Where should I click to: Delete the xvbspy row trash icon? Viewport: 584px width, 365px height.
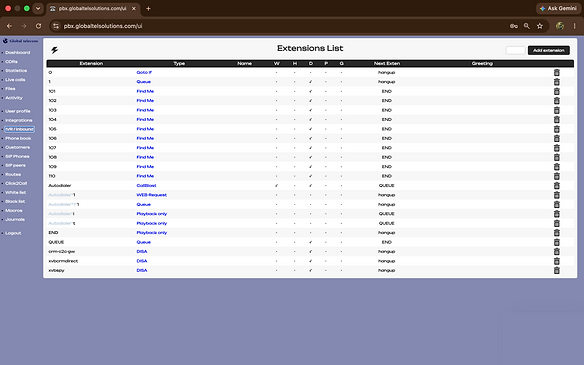point(556,270)
